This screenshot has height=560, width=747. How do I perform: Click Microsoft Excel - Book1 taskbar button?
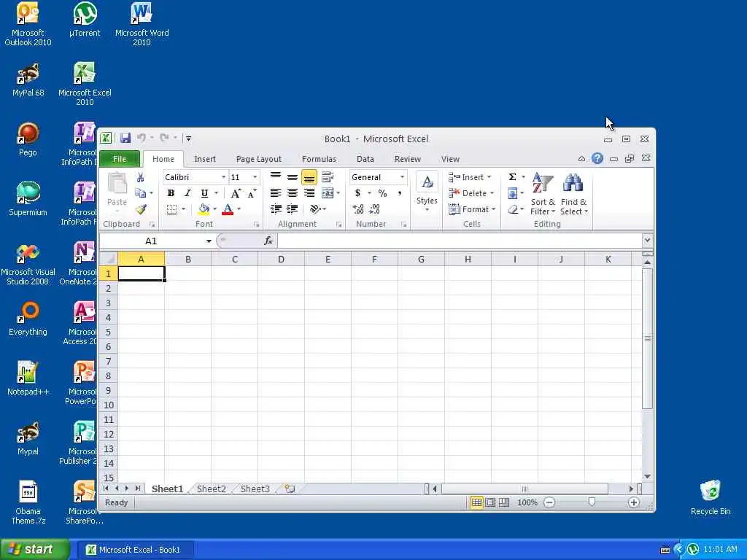[137, 550]
